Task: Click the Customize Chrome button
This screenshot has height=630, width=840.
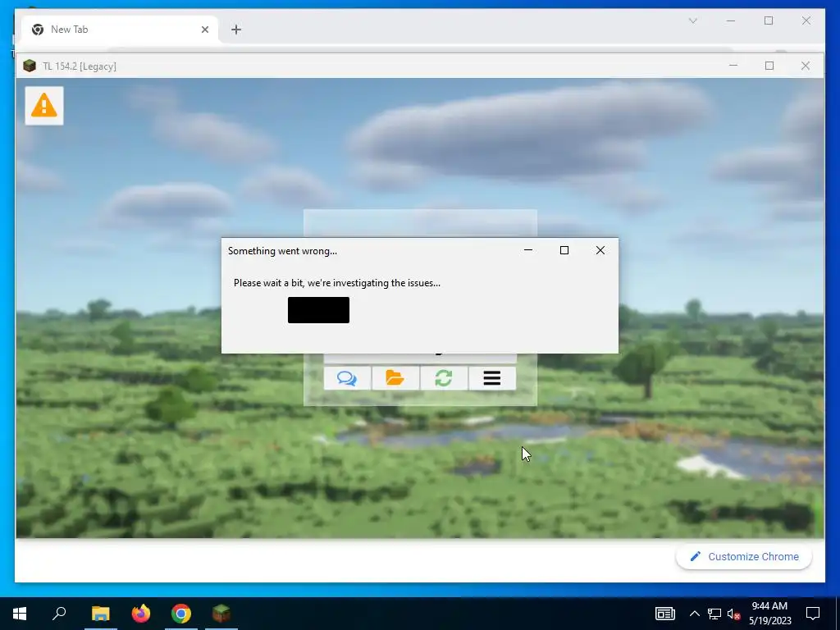Action: click(743, 557)
